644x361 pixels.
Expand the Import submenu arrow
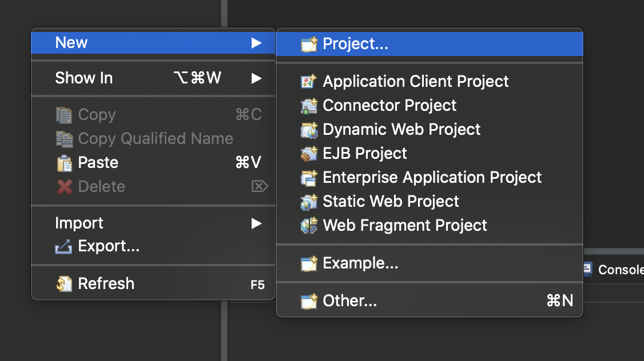point(257,223)
